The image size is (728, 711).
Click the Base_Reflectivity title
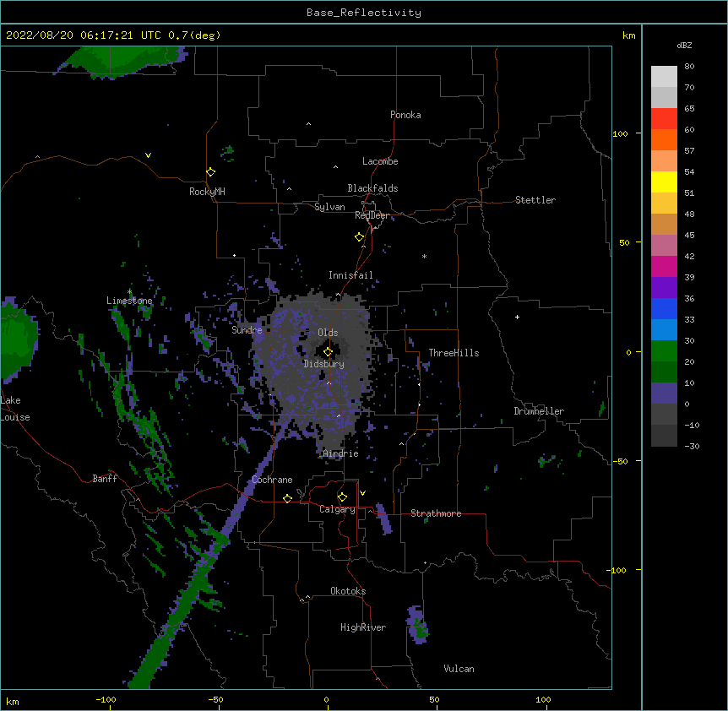click(x=364, y=13)
